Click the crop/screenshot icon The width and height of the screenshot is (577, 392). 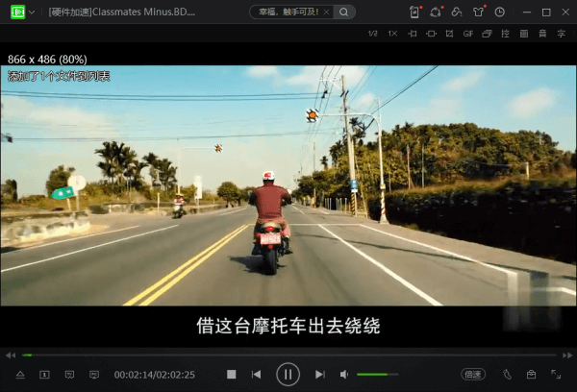click(449, 34)
